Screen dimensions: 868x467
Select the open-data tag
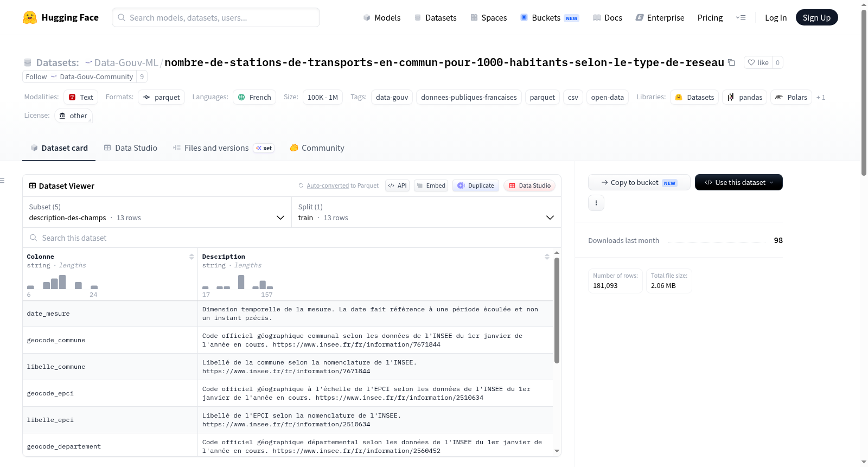point(608,97)
